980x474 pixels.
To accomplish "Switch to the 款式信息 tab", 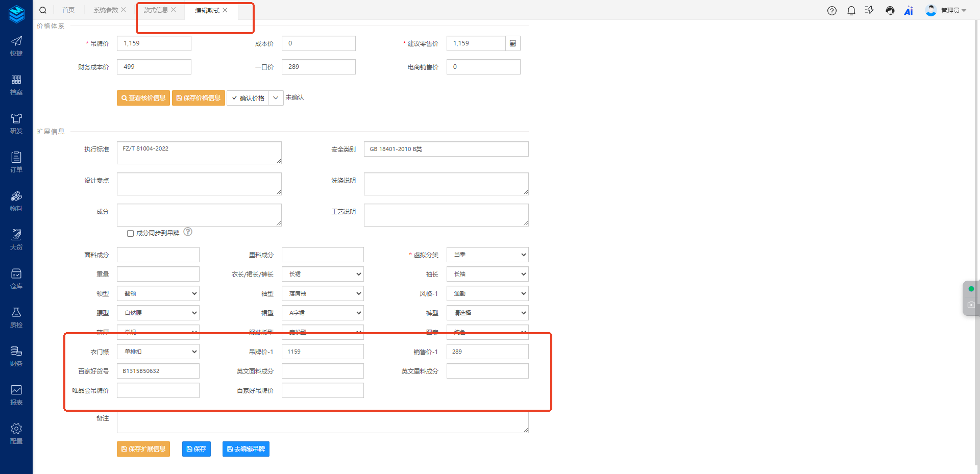I will 155,10.
